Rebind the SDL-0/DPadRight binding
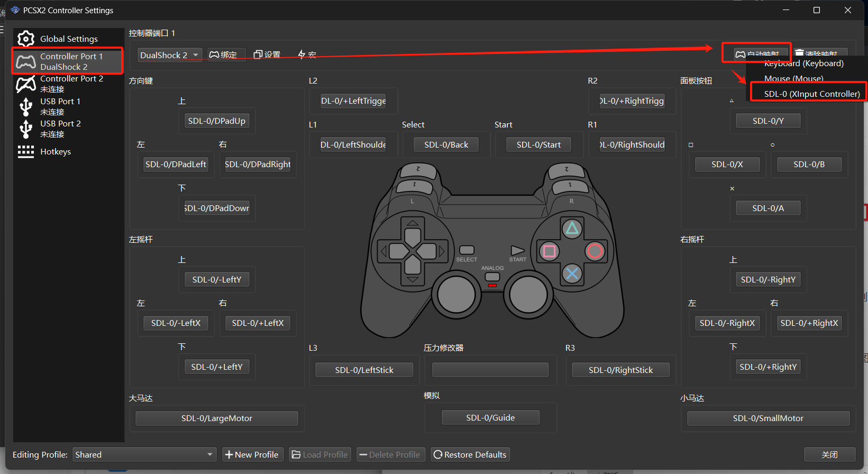Viewport: 868px width, 474px height. click(258, 164)
